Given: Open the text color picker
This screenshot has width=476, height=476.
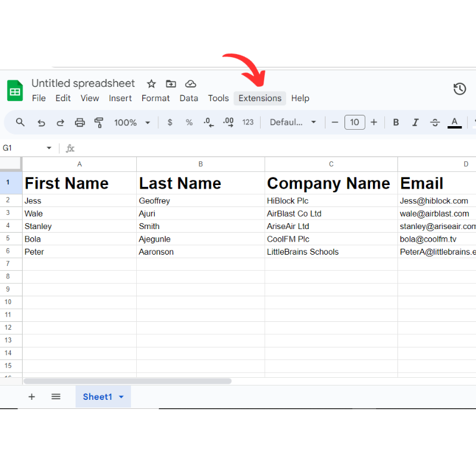Looking at the screenshot, I should [455, 123].
